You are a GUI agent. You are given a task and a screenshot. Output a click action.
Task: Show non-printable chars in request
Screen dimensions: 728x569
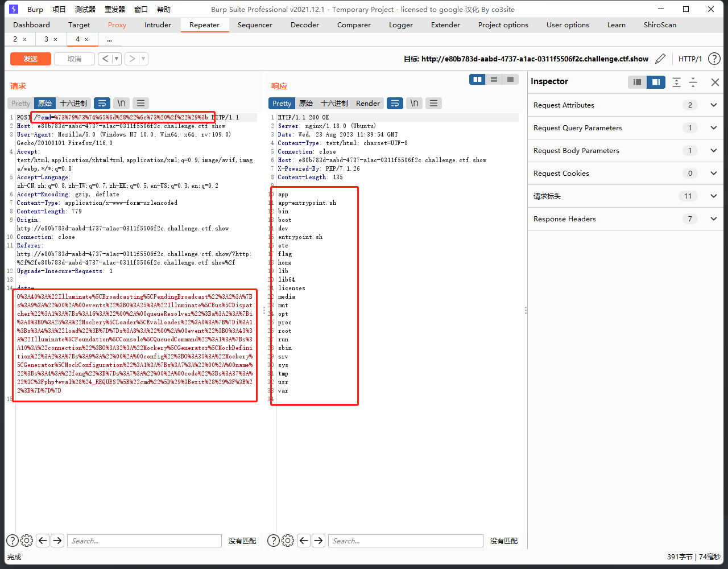coord(121,103)
